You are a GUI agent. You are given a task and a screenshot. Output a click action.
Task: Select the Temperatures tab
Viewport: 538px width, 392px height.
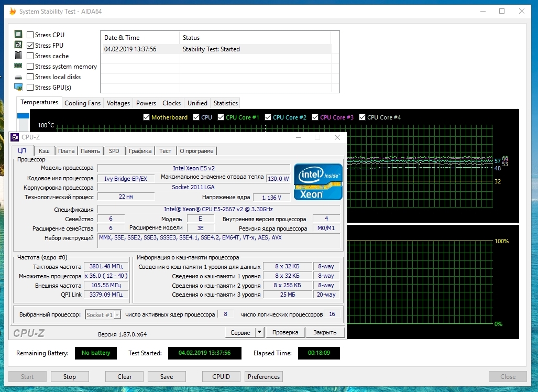[x=39, y=102]
